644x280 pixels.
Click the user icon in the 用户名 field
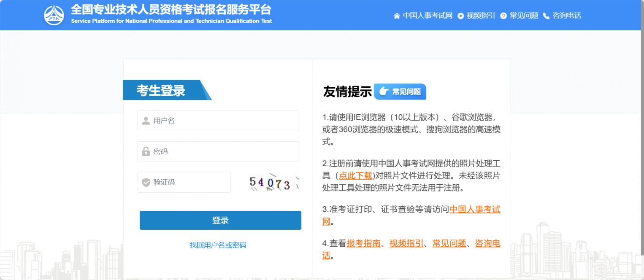click(146, 121)
